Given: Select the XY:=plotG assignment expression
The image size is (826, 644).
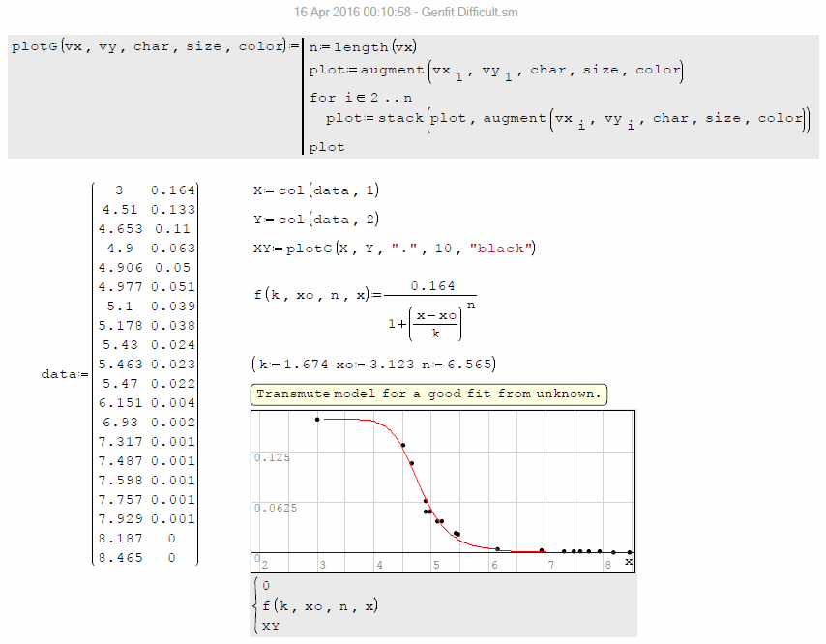Looking at the screenshot, I should (393, 249).
